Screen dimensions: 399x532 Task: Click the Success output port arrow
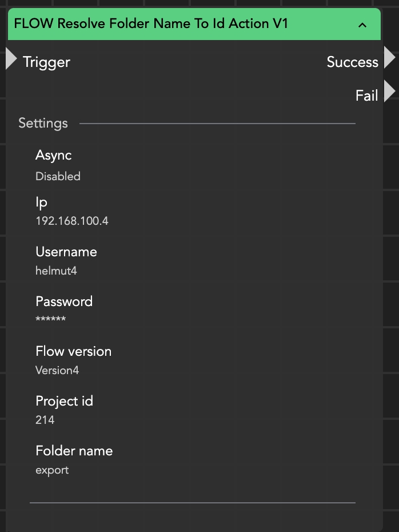389,58
